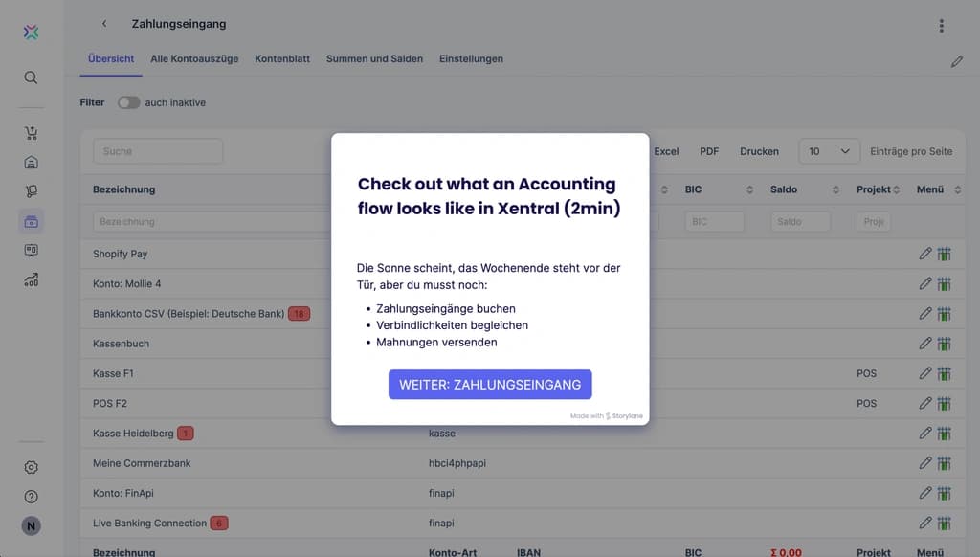Image resolution: width=980 pixels, height=557 pixels.
Task: Select the 'Meine Commerzbank' row text
Action: [x=142, y=463]
